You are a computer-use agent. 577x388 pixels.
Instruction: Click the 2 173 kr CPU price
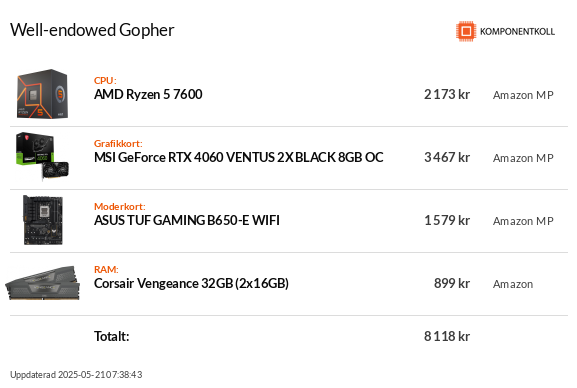click(x=447, y=95)
